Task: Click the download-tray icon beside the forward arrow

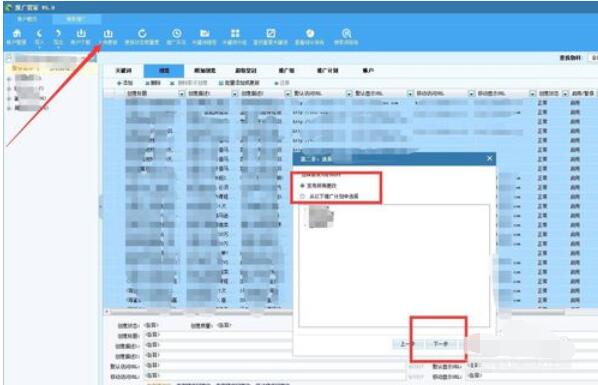Action: (81, 34)
